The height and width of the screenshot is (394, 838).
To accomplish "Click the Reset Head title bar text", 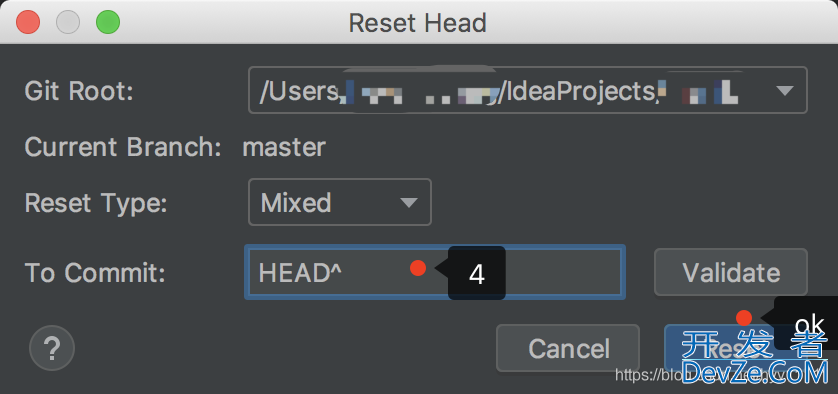I will pos(417,23).
